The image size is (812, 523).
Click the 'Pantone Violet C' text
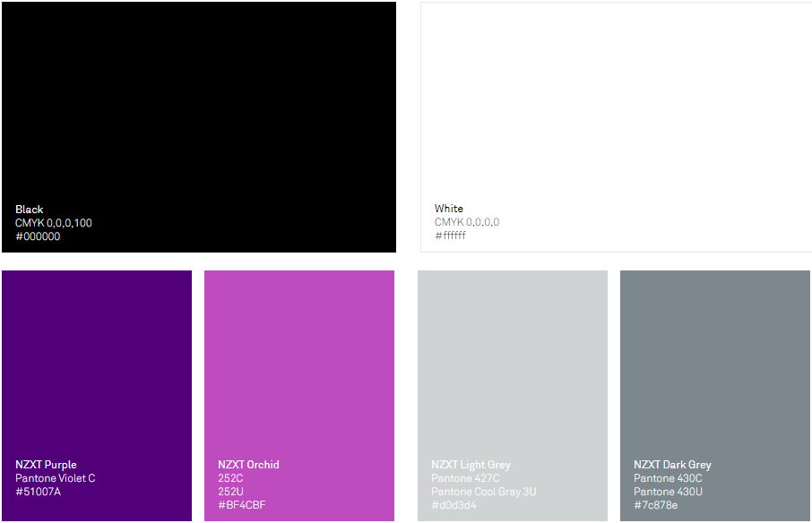56,478
